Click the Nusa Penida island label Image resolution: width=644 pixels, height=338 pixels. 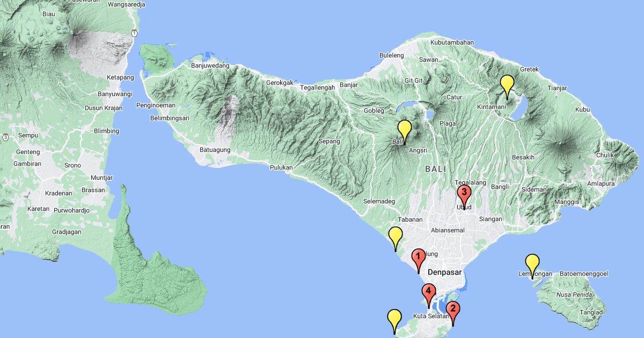(574, 295)
